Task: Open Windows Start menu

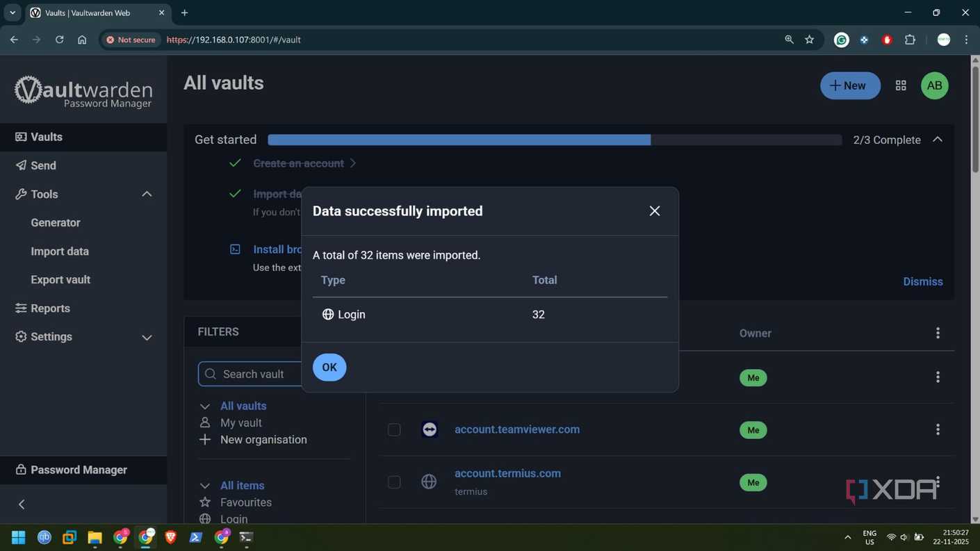Action: [x=19, y=537]
